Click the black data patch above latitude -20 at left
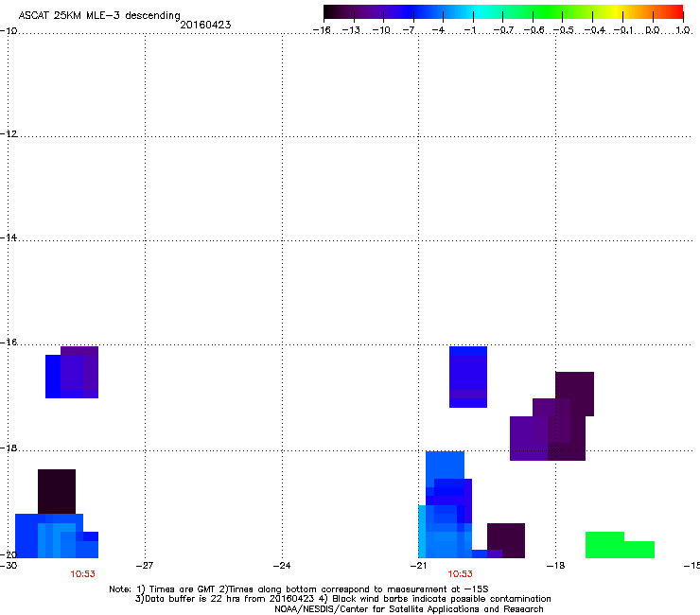The width and height of the screenshot is (700, 615). 57,491
